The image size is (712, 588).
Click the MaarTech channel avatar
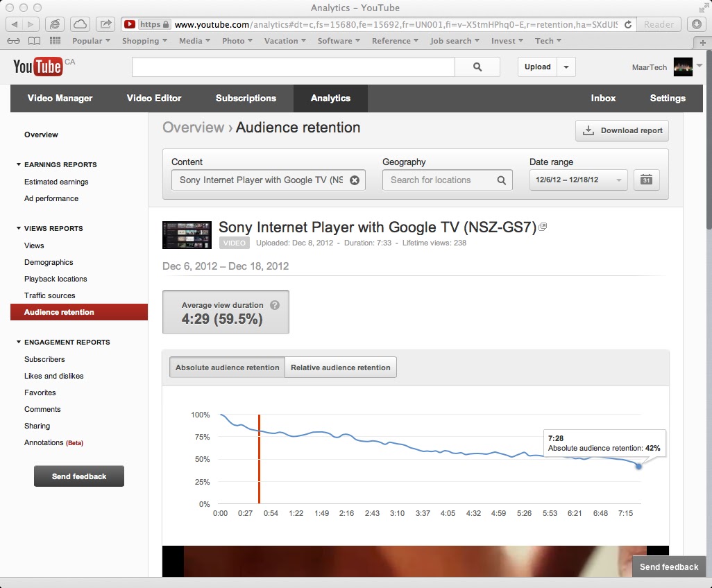tap(683, 67)
